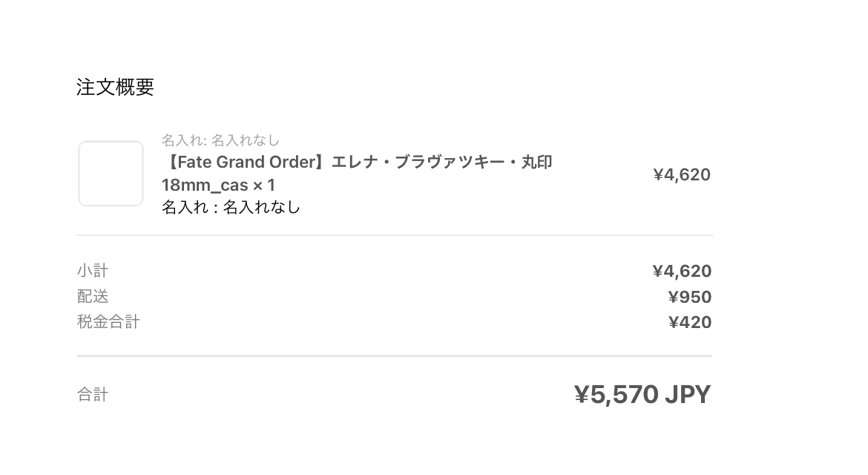Click the 合計 total label
Screen dimensions: 868x475
point(93,395)
